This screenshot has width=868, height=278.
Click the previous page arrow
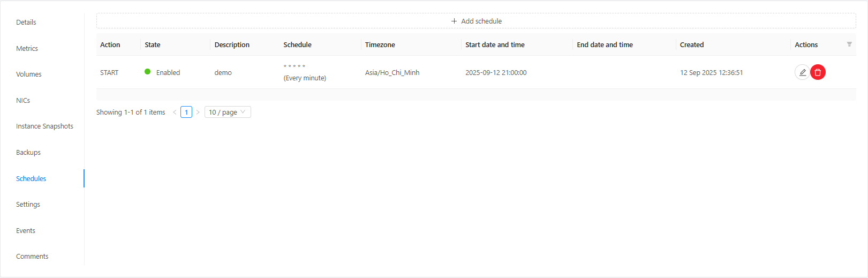pos(175,112)
